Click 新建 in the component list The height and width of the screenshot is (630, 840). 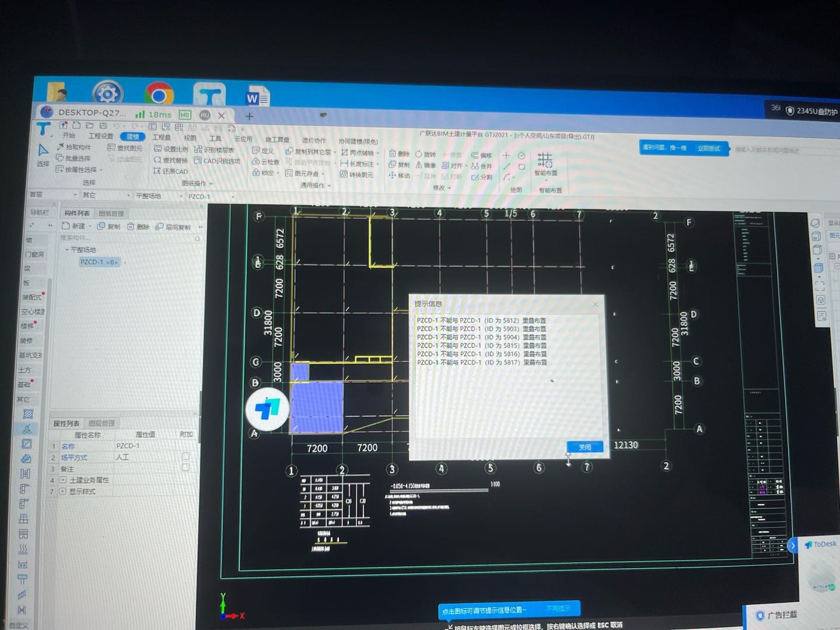coord(73,226)
